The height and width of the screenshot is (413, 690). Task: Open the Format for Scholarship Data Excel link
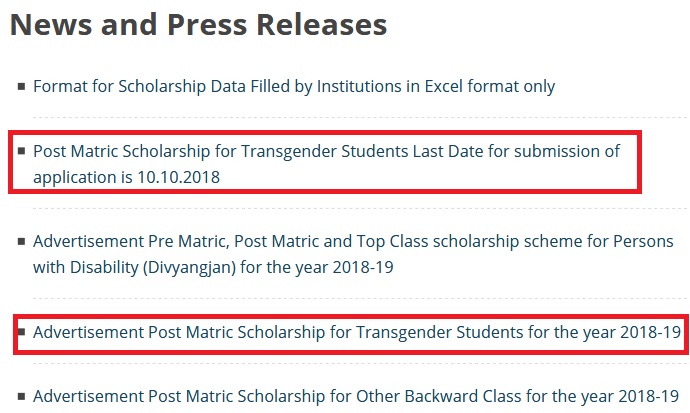294,86
